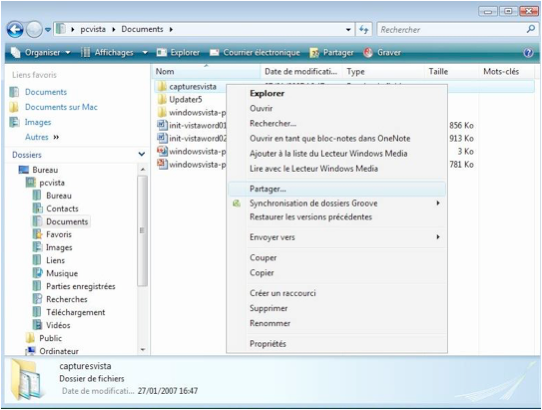Choose Ouvrir en tant que bloc-notes OneNote
This screenshot has height=410, width=542.
point(337,139)
